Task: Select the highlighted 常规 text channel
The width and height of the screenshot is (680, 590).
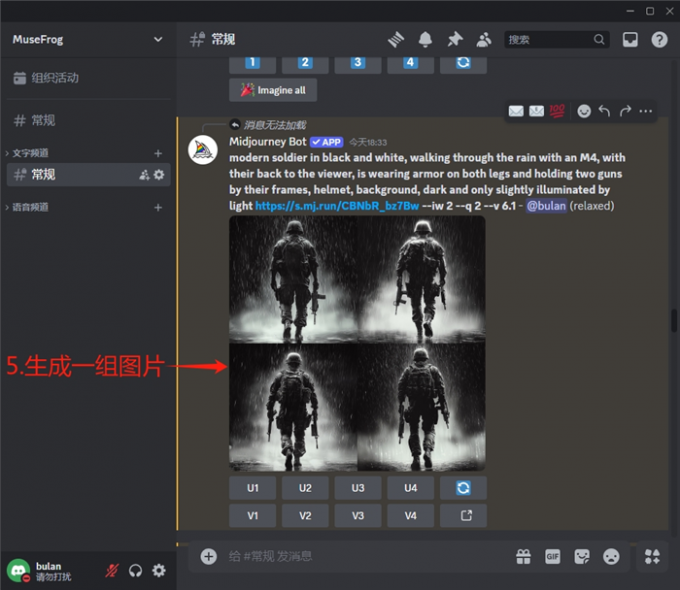Action: [88, 174]
